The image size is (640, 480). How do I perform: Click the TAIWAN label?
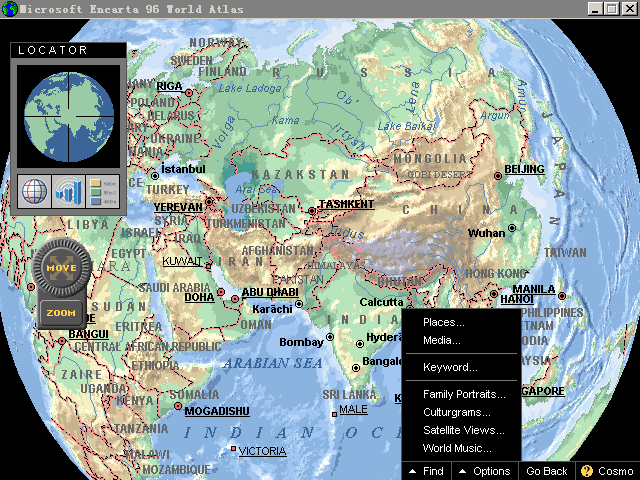tap(565, 253)
